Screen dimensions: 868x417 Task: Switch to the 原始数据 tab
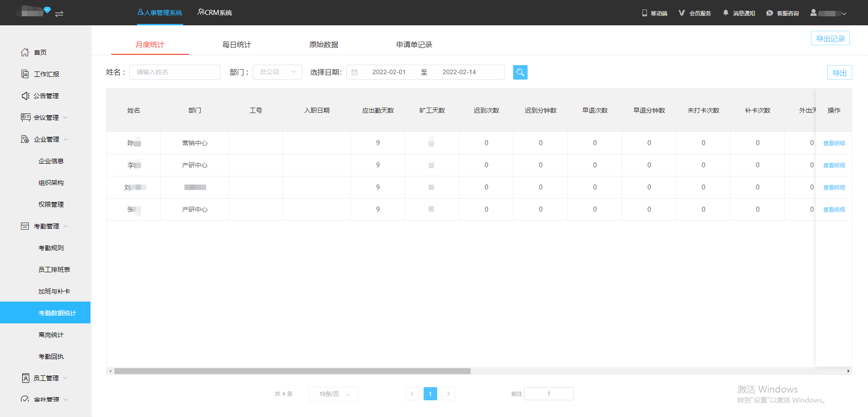[x=323, y=45]
